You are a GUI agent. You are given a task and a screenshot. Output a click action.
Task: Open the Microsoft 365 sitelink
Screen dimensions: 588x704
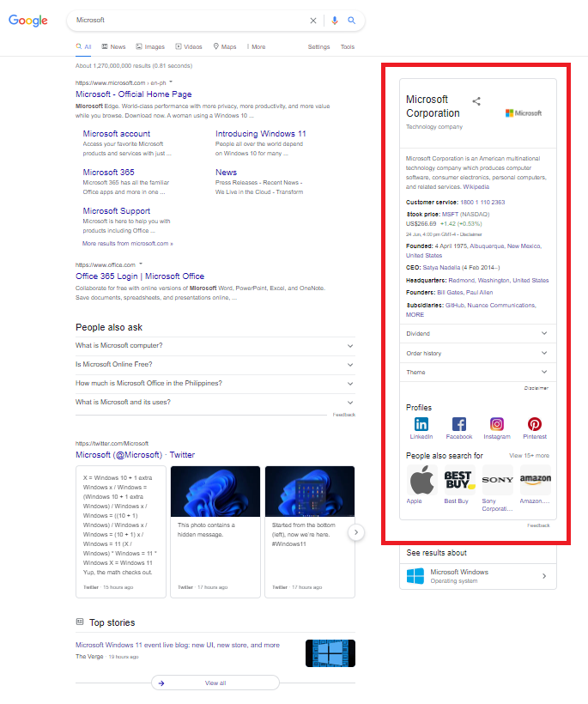click(109, 173)
